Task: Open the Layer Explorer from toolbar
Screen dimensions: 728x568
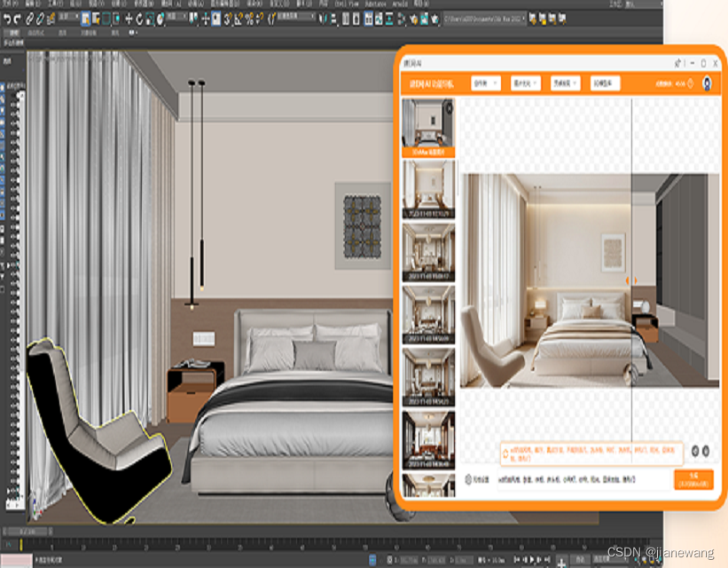Action: 356,19
